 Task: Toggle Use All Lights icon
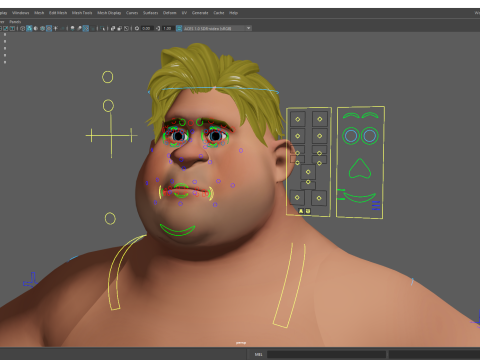(55, 28)
